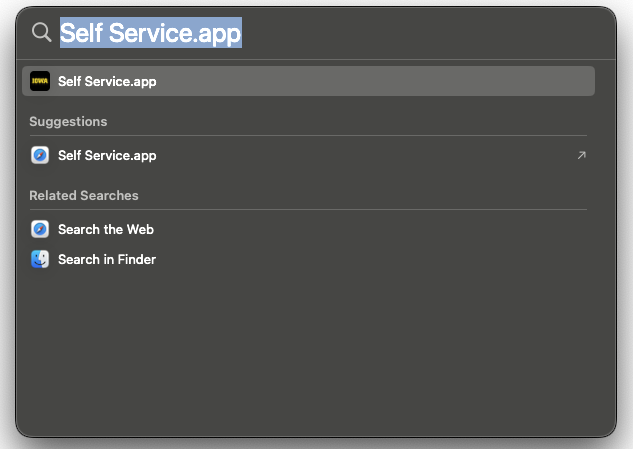Image resolution: width=633 pixels, height=449 pixels.
Task: Click the highlighted Self Service.app text in search field
Action: (150, 32)
